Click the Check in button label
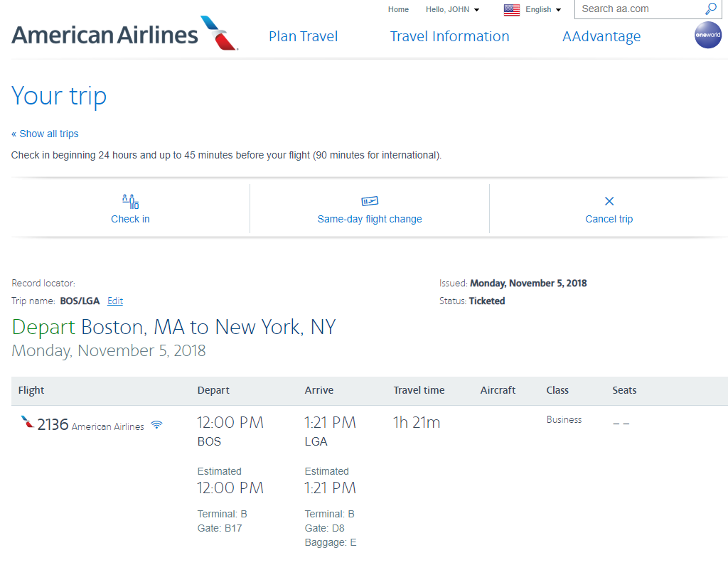 click(130, 219)
